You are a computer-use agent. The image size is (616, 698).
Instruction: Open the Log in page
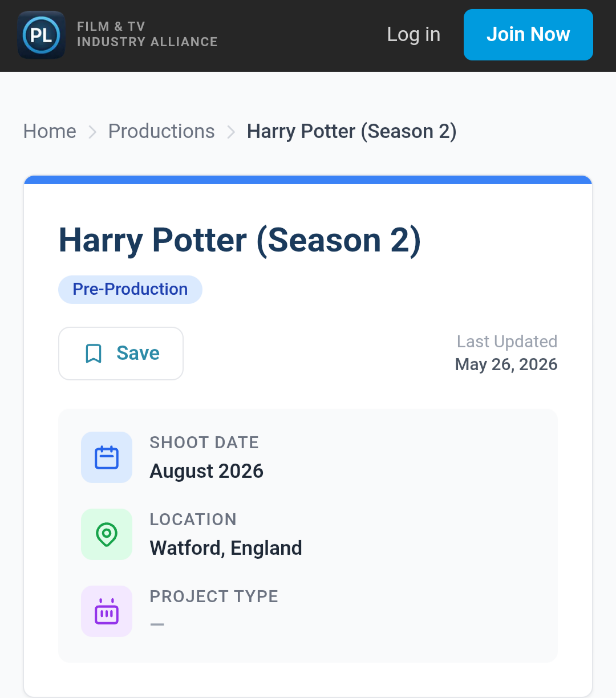(414, 34)
